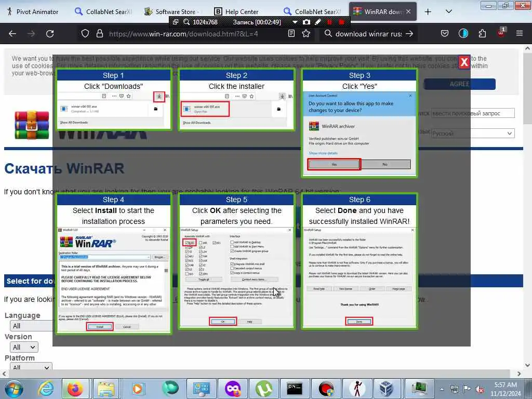
Task: Click the WinRAR books logo image
Action: coord(32,125)
